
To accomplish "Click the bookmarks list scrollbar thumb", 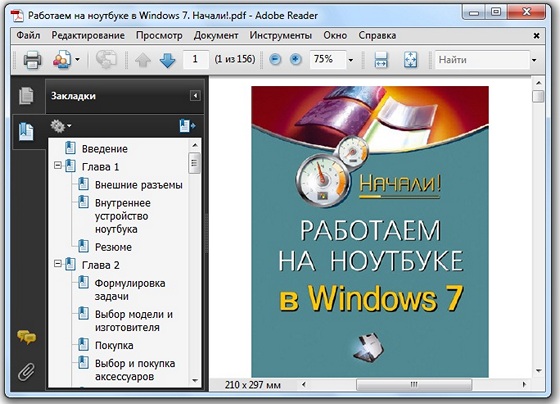I will tap(194, 163).
